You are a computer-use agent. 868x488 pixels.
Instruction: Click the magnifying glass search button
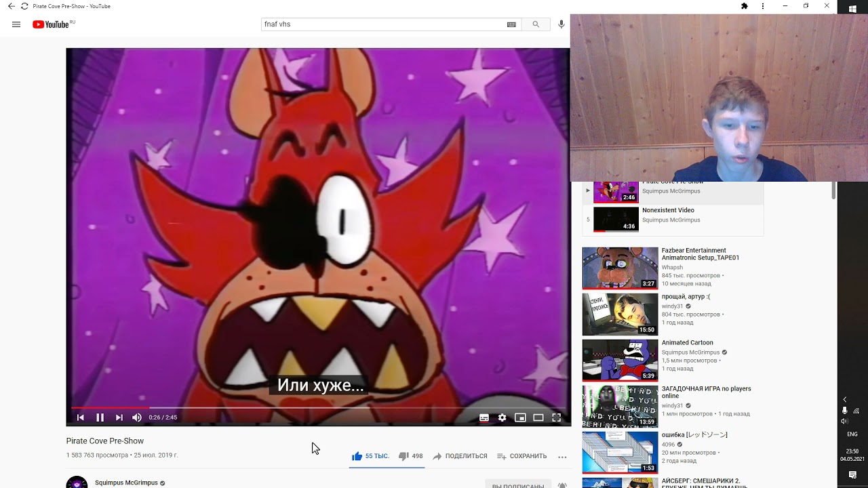coord(536,24)
